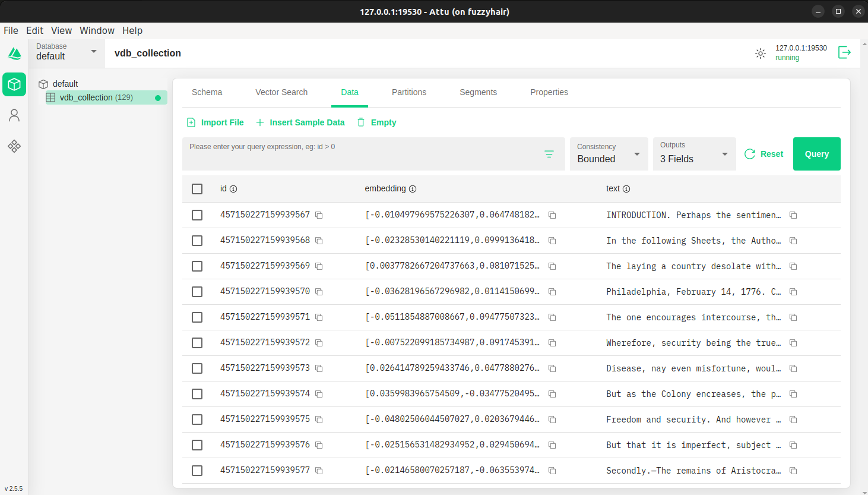
Task: Click the logout disconnect icon
Action: click(844, 53)
